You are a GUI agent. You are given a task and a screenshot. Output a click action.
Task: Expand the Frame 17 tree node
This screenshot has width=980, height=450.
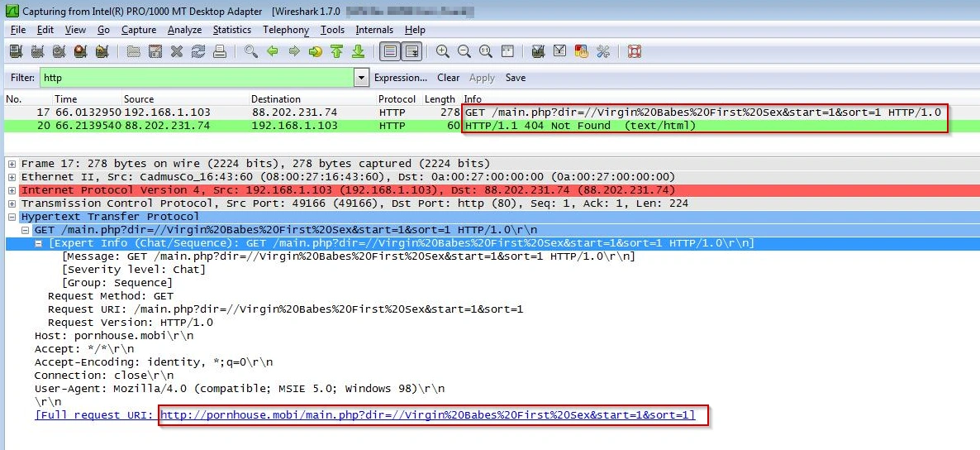coord(12,164)
